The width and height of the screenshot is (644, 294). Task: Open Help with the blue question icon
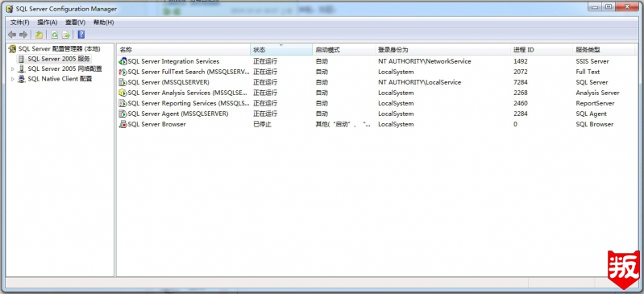(x=81, y=35)
